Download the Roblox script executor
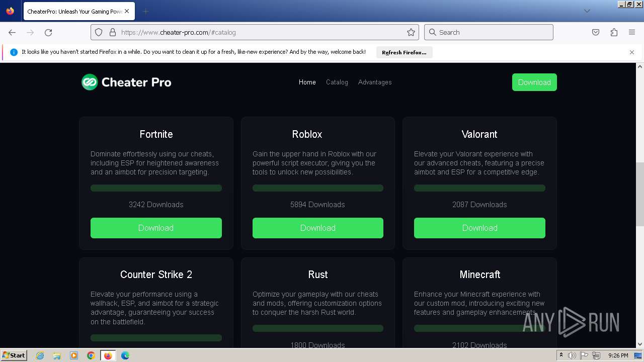This screenshot has height=362, width=644. click(x=318, y=228)
